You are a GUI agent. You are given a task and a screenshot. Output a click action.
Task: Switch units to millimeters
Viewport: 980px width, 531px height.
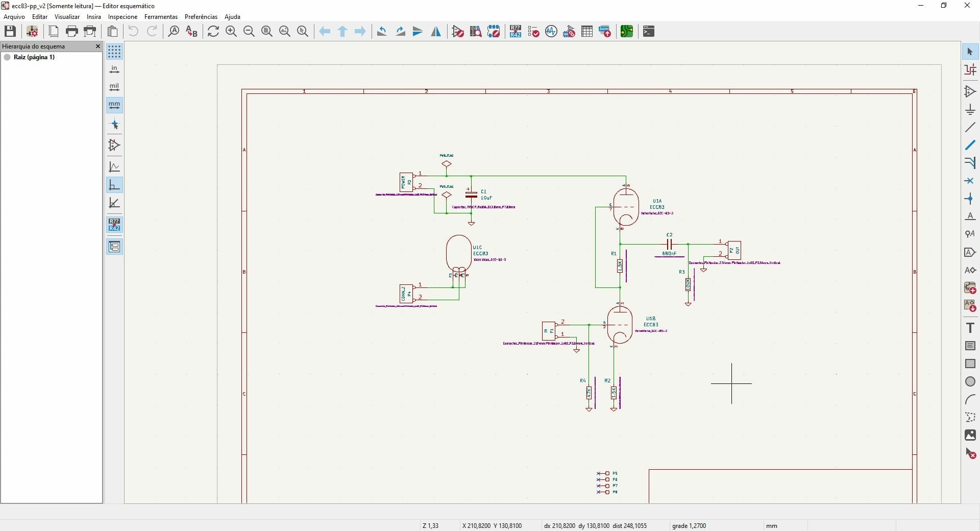pos(114,105)
